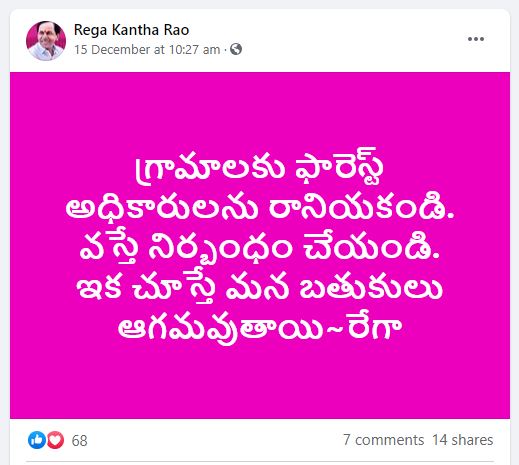Click the word బతుకులు in the post
Screen dimensions: 519x465
pyautogui.click(x=371, y=287)
